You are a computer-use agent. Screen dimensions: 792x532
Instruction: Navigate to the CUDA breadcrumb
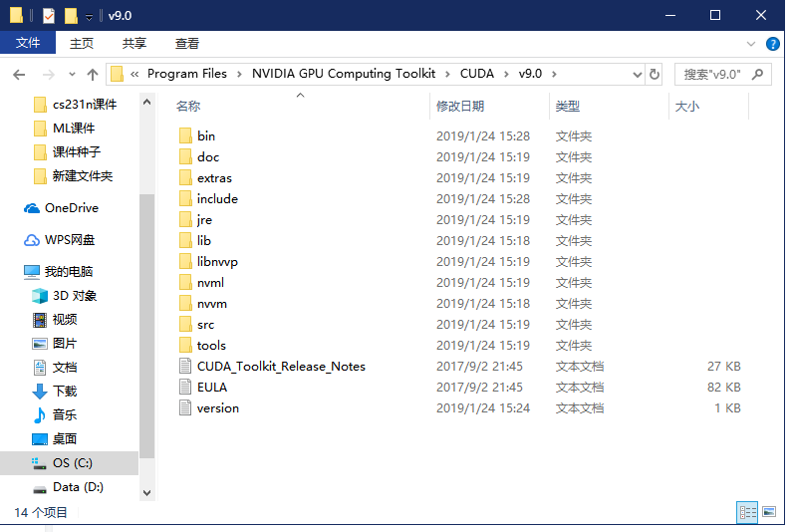coord(477,74)
